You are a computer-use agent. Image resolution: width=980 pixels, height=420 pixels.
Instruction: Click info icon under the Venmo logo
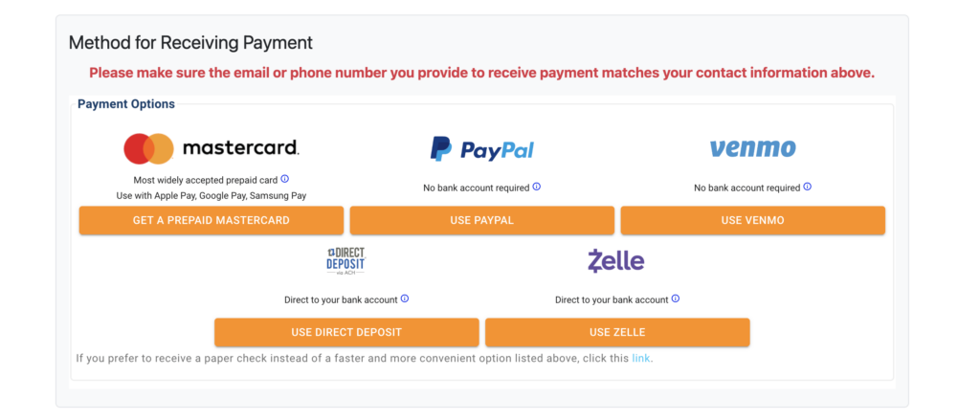click(808, 187)
